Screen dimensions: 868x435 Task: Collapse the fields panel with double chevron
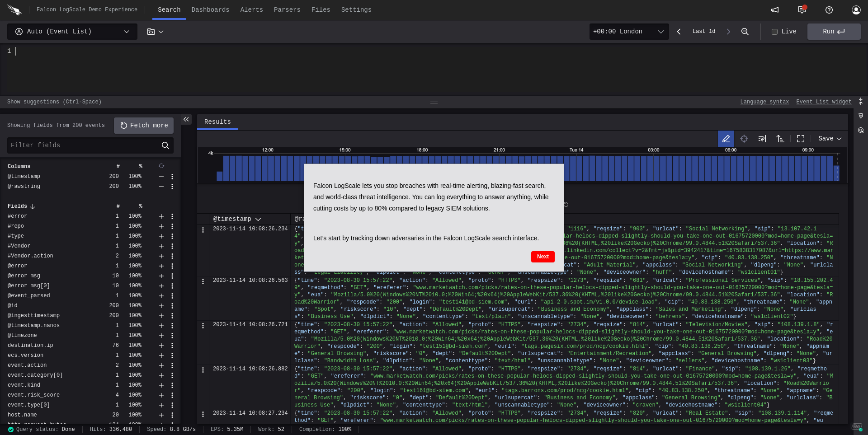[186, 119]
